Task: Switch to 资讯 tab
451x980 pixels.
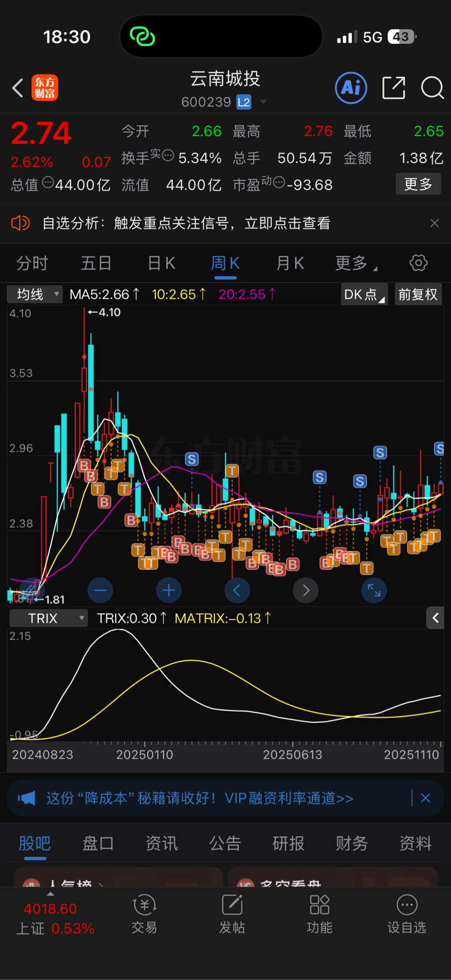Action: (x=161, y=843)
